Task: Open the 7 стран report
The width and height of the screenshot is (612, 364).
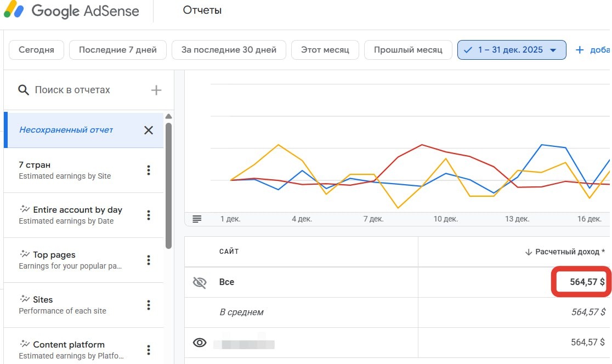Action: 83,170
